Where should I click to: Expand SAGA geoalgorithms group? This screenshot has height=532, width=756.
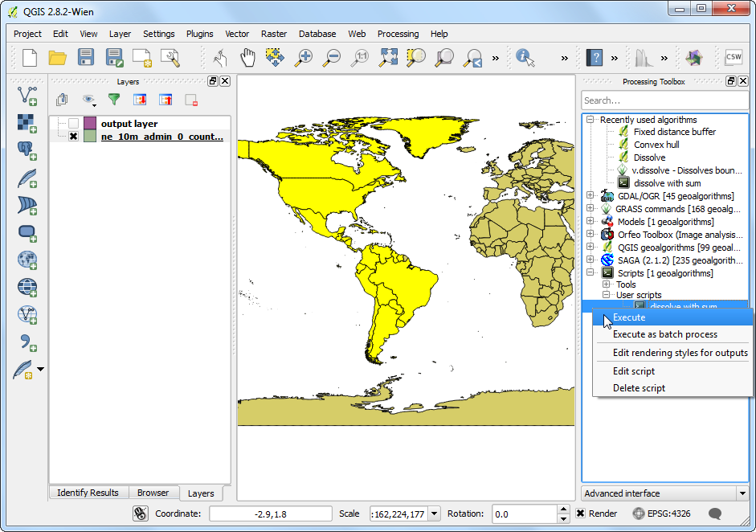coord(590,260)
